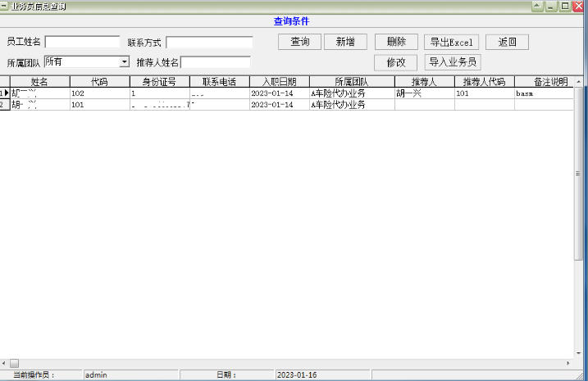Click the 查询 search button
Screen dimensions: 588x381
pos(299,42)
